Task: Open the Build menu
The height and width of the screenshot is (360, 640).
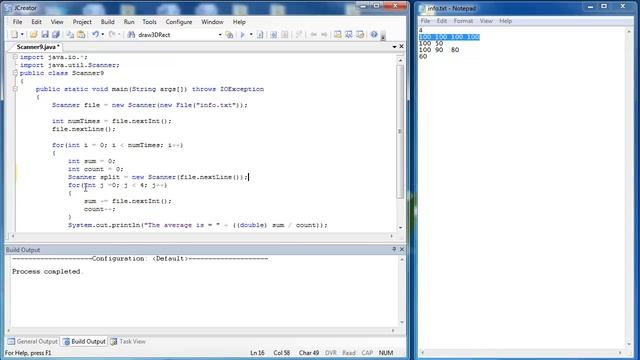Action: coord(108,22)
